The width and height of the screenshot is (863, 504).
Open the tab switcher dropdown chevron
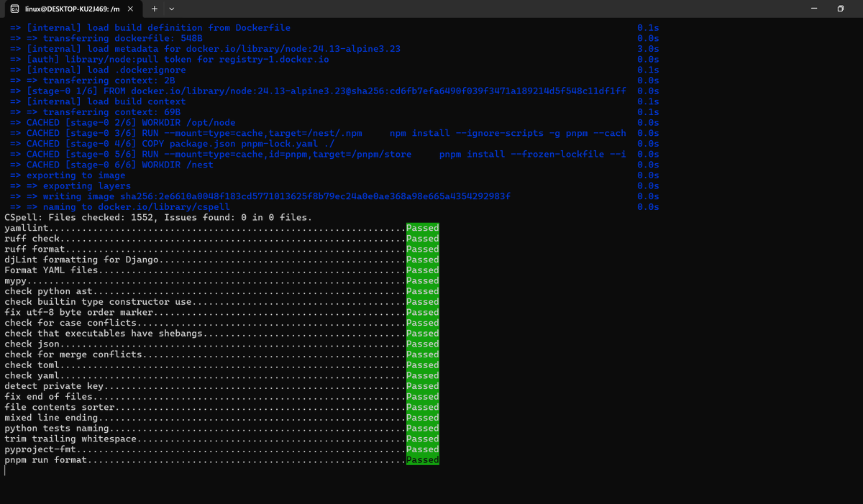tap(172, 9)
